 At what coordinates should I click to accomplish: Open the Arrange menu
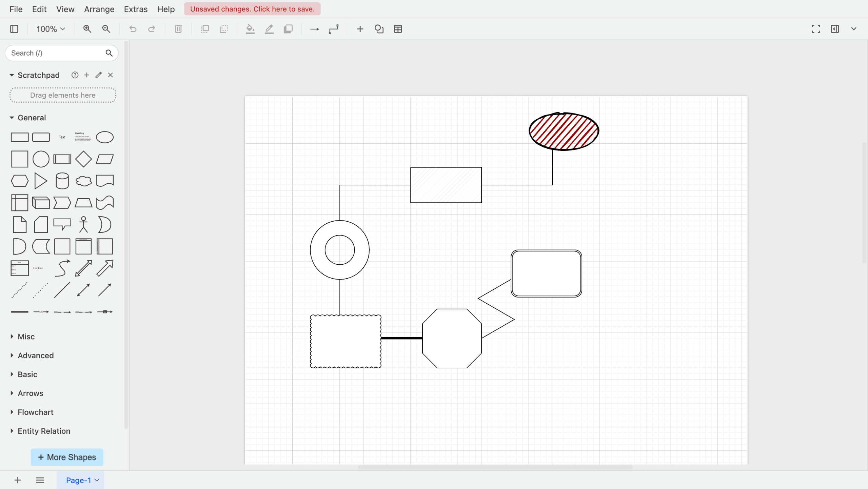click(99, 9)
